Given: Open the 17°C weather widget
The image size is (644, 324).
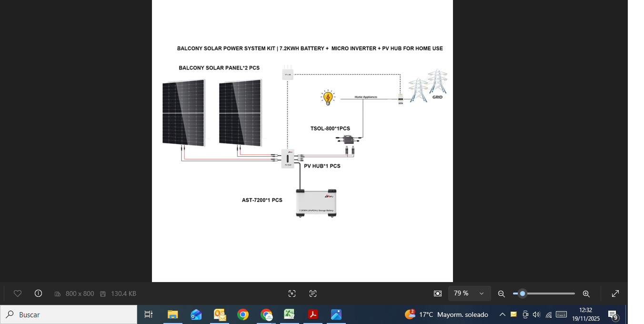Looking at the screenshot, I should point(446,314).
